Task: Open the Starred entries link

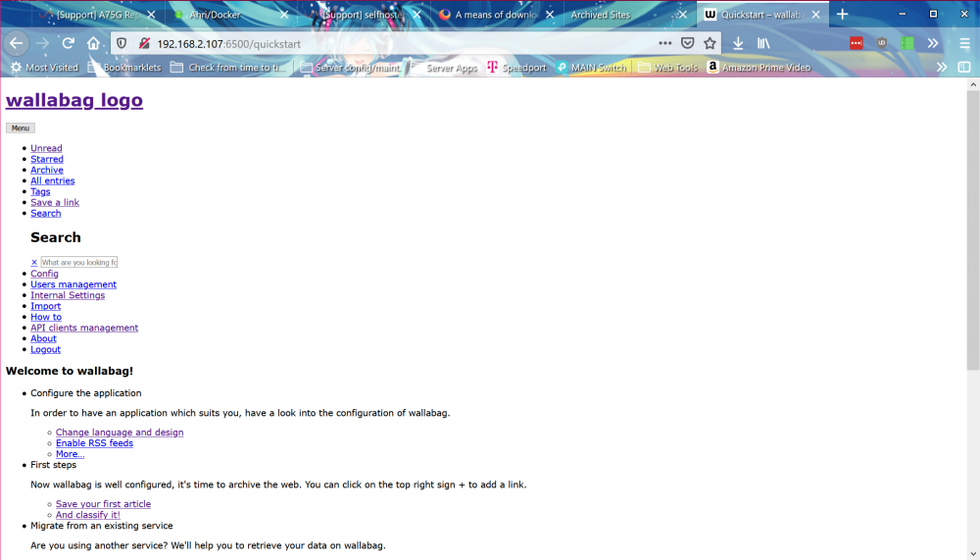Action: [x=47, y=159]
